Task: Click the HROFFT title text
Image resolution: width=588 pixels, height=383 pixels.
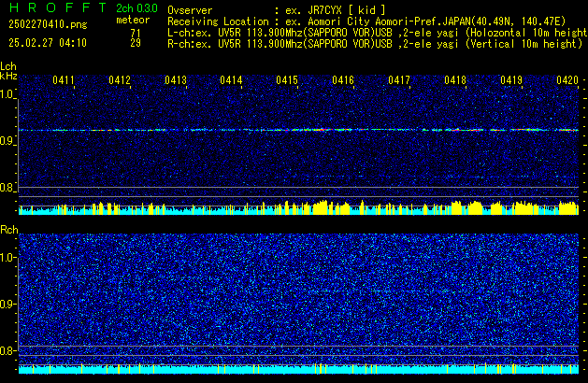Action: (58, 7)
